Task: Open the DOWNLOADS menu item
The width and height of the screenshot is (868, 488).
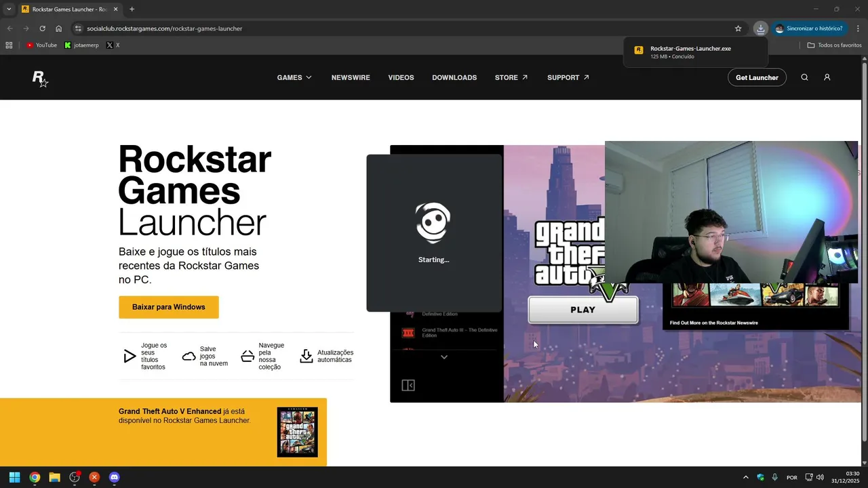Action: (x=454, y=77)
